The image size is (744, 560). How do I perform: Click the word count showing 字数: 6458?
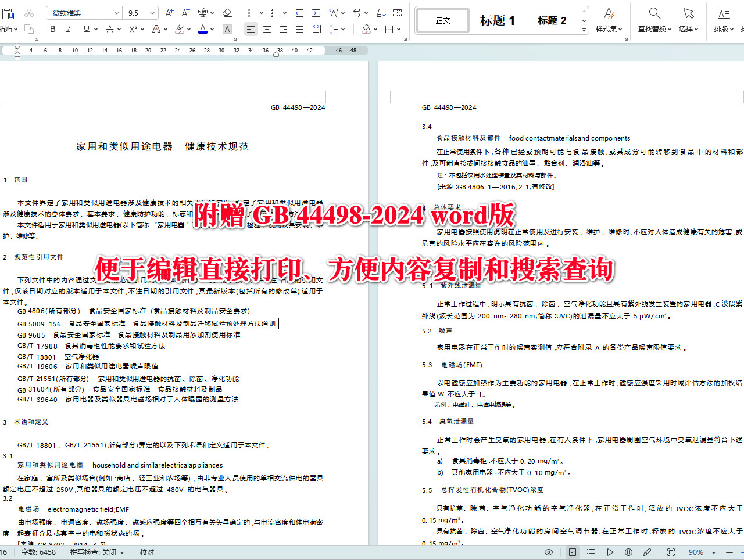(38, 552)
